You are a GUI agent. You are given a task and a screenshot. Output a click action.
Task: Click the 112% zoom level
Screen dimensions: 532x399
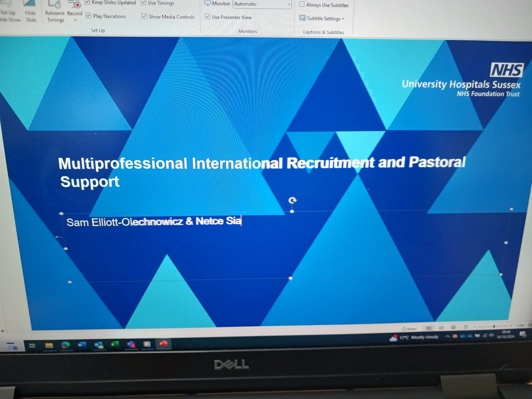[520, 325]
